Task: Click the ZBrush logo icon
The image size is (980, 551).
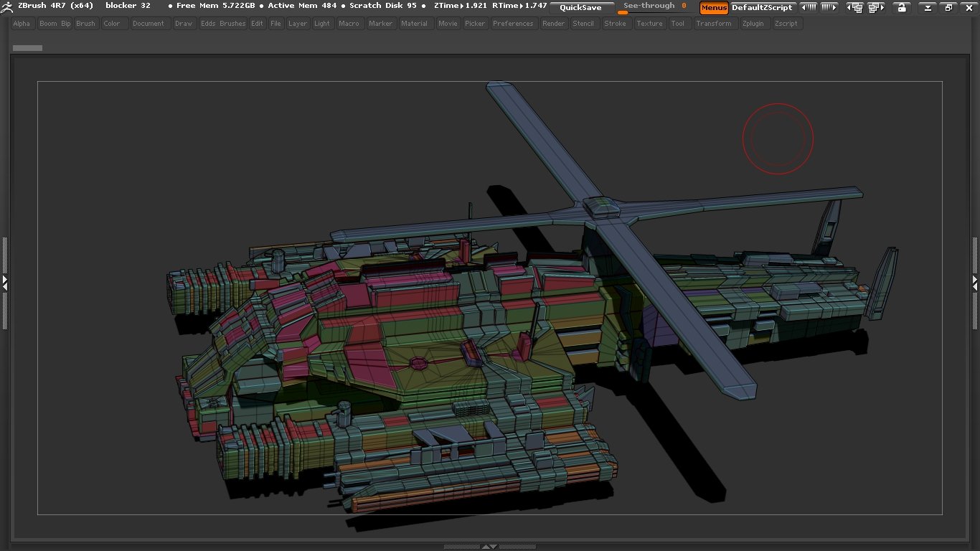Action: (x=7, y=7)
